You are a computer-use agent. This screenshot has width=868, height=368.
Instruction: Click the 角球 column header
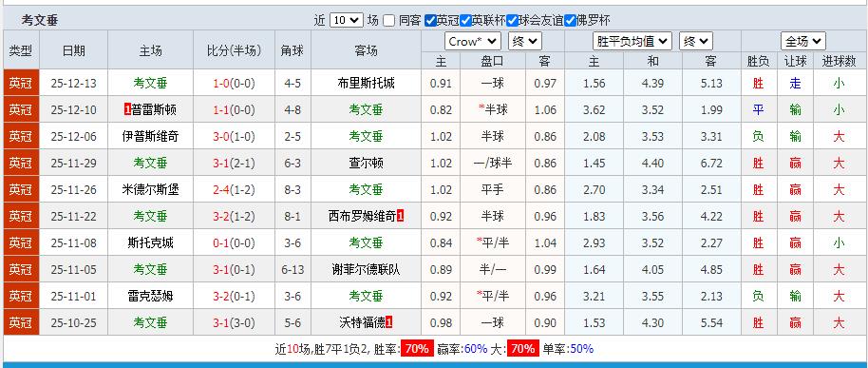coord(292,51)
